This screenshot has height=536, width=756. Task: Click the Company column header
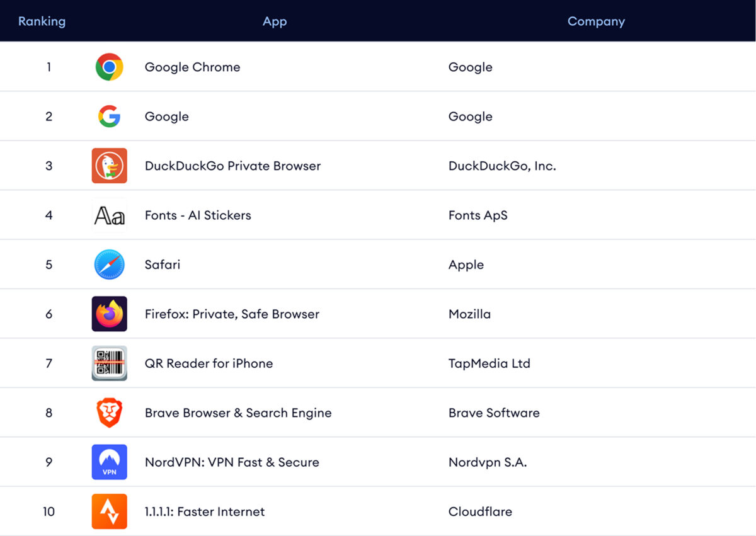pos(596,21)
